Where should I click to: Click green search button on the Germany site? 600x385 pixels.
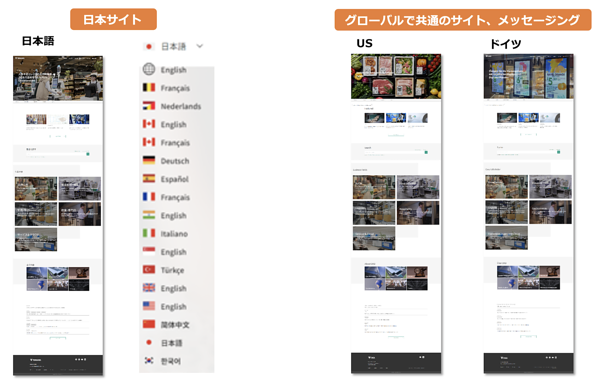tap(558, 152)
